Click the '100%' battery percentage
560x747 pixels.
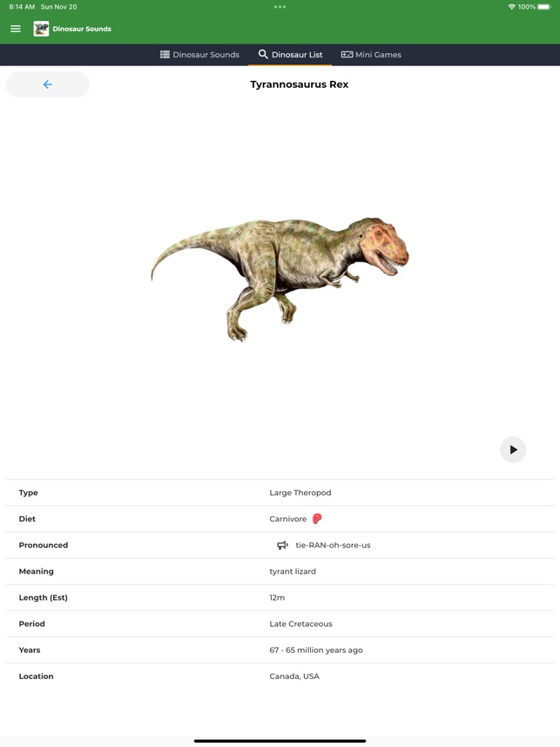click(x=527, y=7)
